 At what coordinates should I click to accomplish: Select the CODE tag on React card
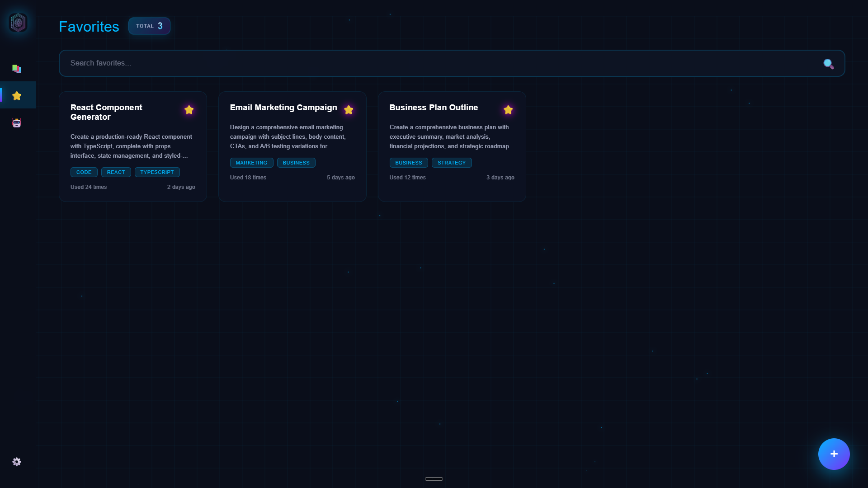(84, 172)
